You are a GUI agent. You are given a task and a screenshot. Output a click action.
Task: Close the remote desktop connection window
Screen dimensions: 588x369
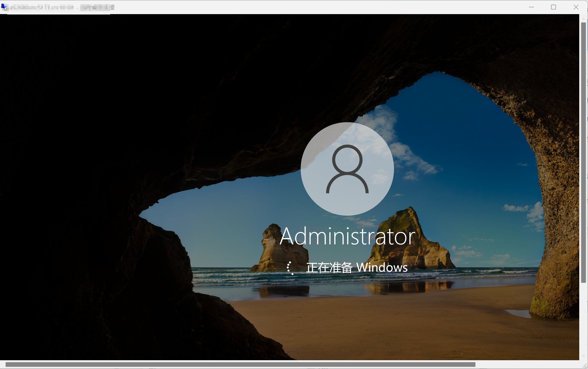(x=576, y=7)
